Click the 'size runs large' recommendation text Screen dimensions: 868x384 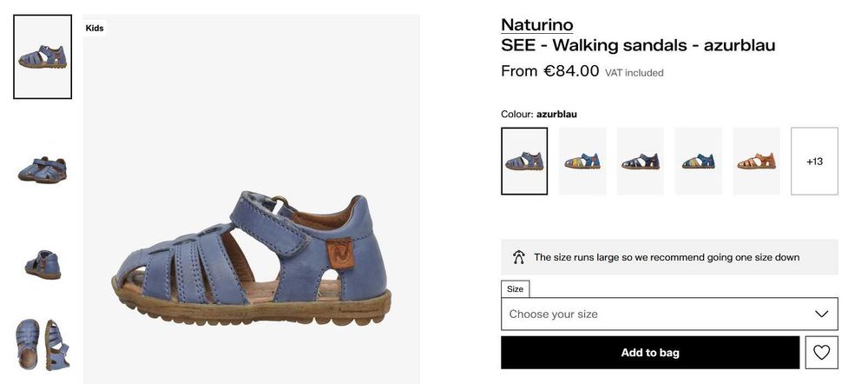click(667, 257)
